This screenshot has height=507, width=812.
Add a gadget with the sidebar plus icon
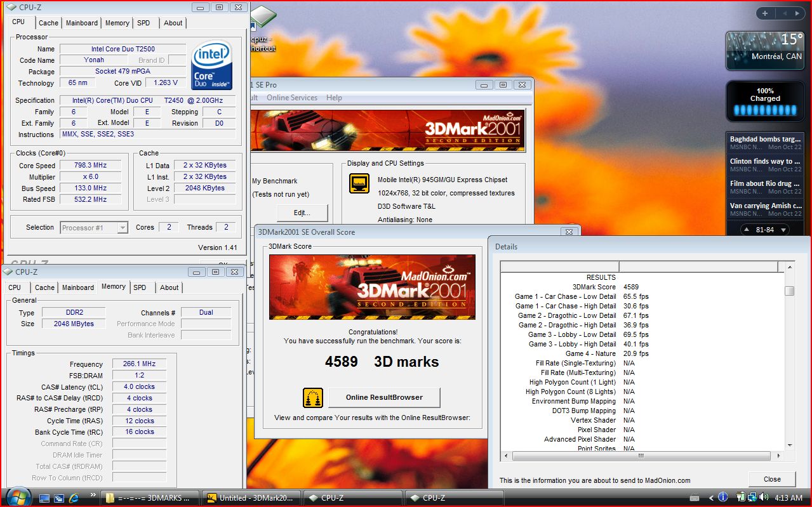click(x=765, y=13)
